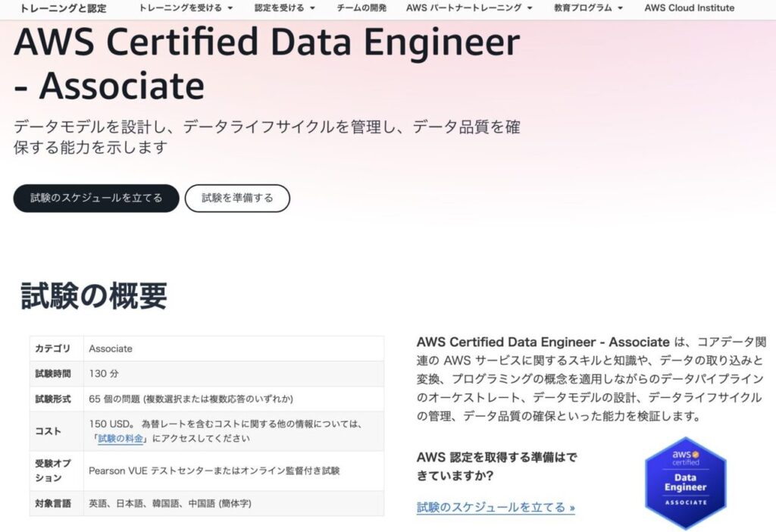Select the 試験形式 row label

(52, 399)
